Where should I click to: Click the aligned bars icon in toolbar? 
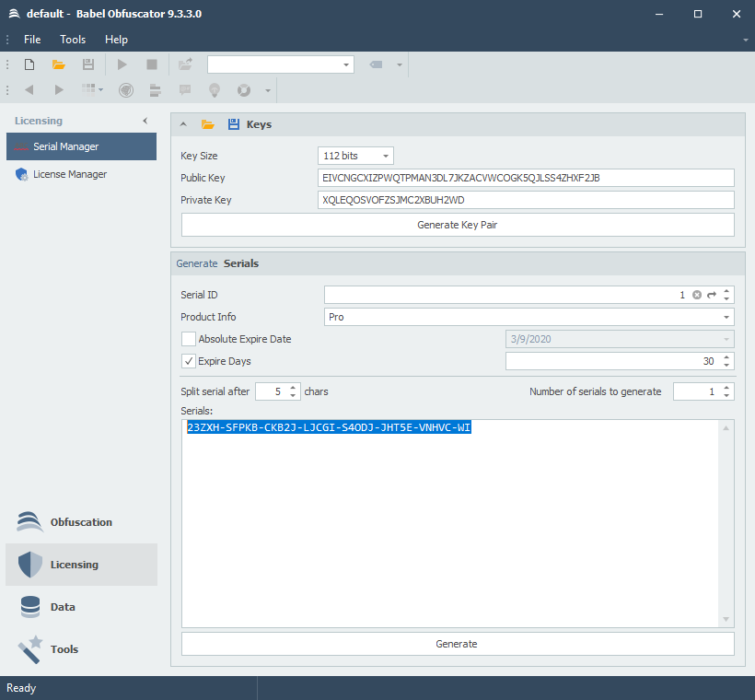point(155,90)
